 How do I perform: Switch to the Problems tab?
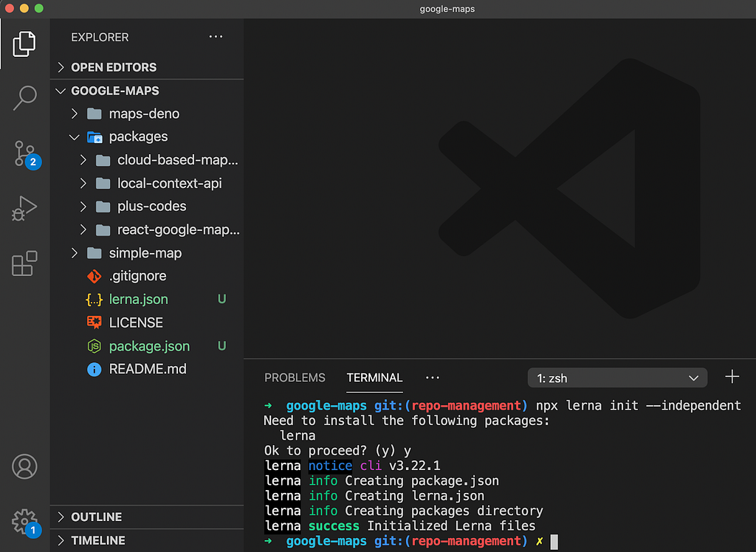pyautogui.click(x=295, y=378)
